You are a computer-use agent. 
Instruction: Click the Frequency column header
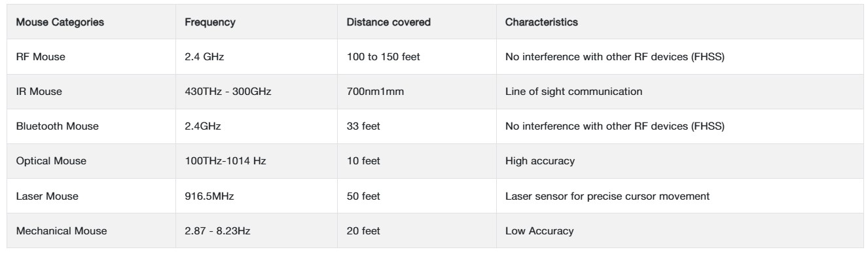pos(256,22)
